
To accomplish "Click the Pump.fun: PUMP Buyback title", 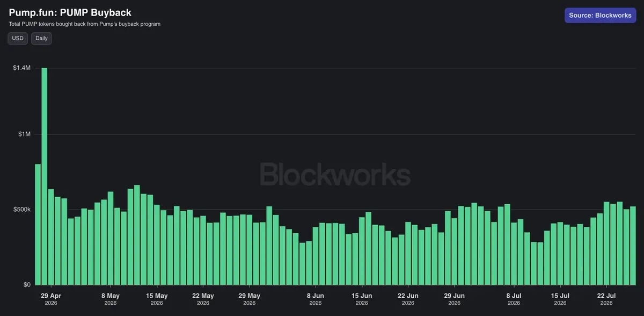I will pos(70,12).
